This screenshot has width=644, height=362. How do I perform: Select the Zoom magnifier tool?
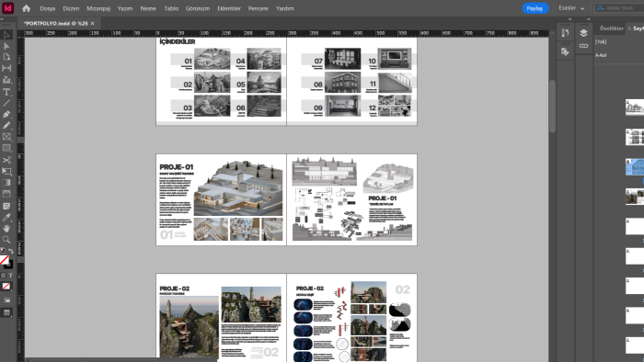point(6,240)
